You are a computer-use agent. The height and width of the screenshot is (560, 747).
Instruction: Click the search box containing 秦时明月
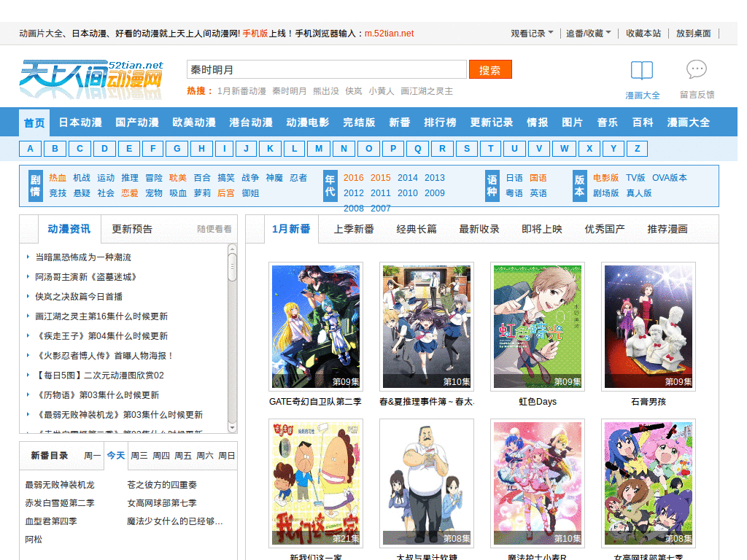pyautogui.click(x=326, y=69)
